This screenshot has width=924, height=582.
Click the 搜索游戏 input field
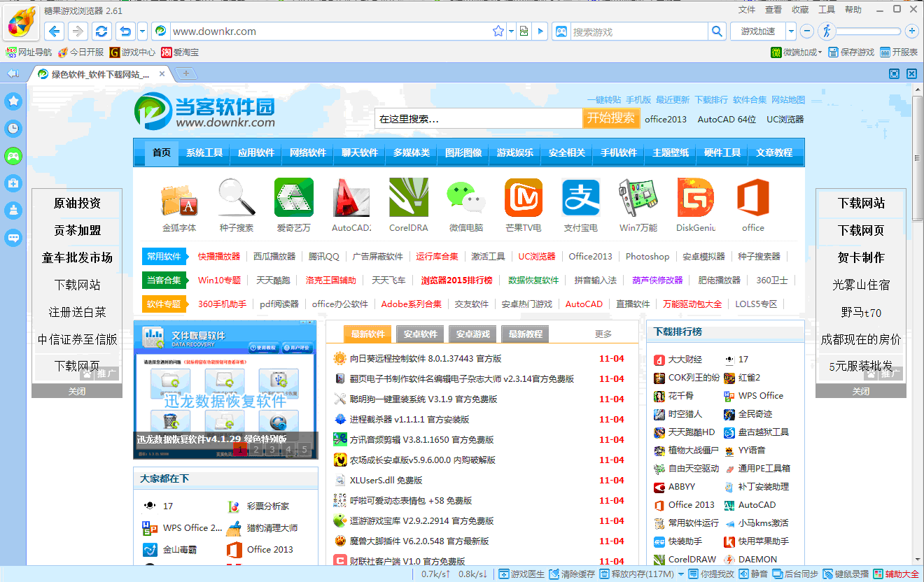point(639,31)
